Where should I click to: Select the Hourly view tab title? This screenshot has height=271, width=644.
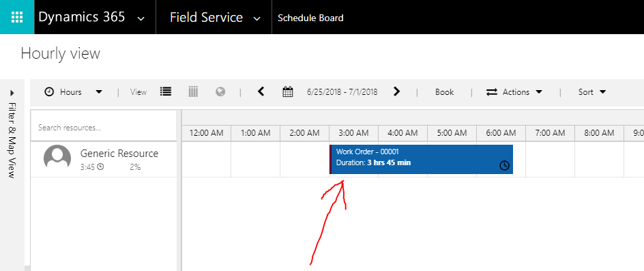(x=60, y=54)
